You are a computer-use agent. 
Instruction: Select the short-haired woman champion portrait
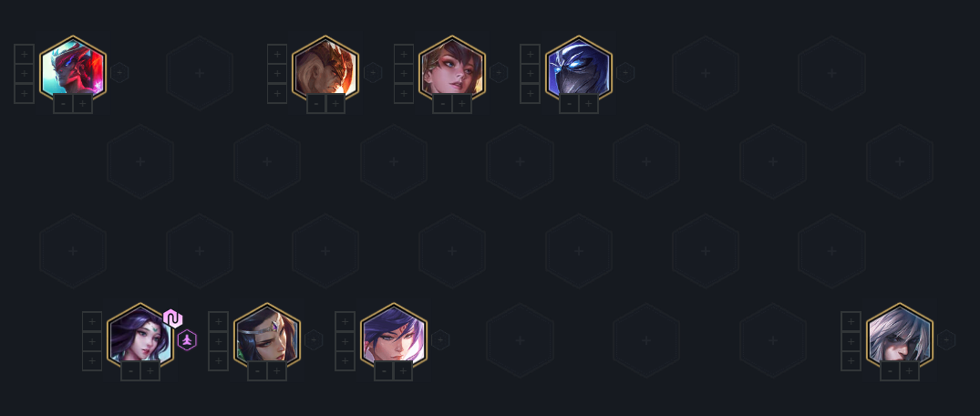(451, 68)
